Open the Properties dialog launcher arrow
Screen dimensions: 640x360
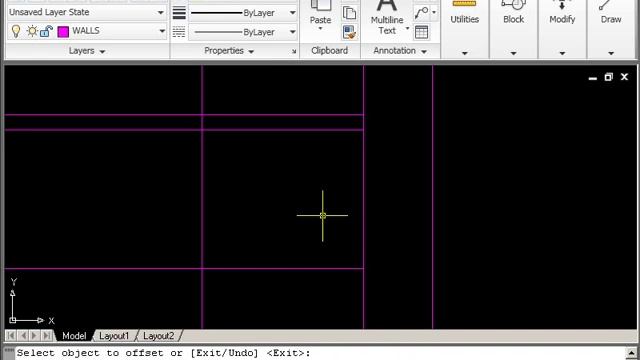point(294,51)
